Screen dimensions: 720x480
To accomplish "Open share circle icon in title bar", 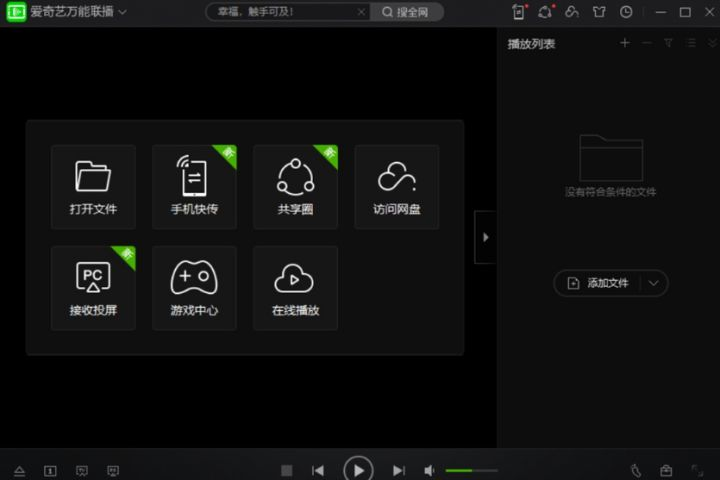I will tap(546, 11).
